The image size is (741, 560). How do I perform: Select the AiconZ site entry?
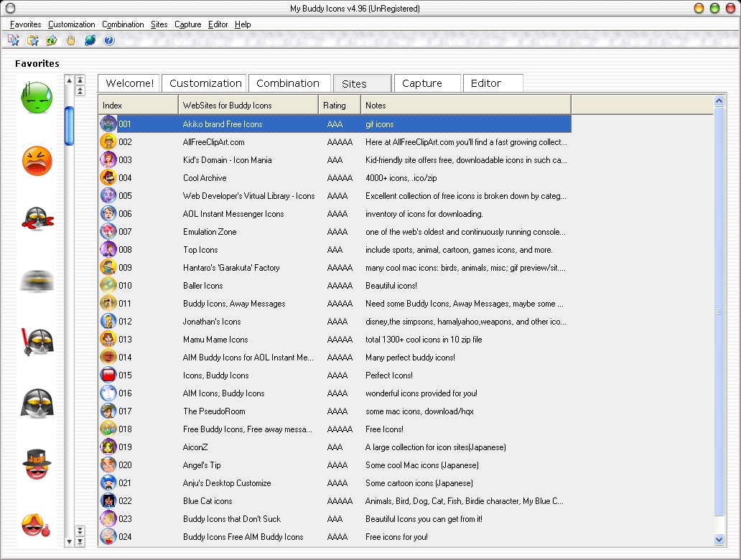[335, 447]
